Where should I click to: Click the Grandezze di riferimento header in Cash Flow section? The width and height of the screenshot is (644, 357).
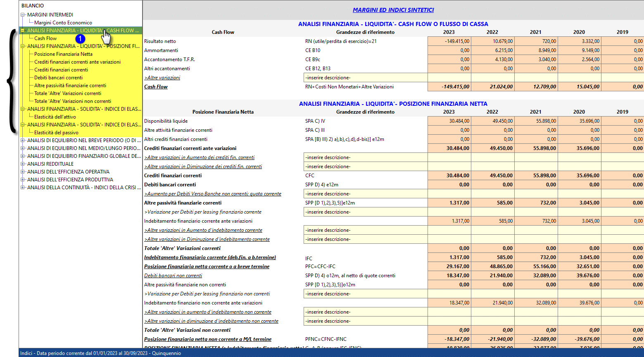click(365, 32)
